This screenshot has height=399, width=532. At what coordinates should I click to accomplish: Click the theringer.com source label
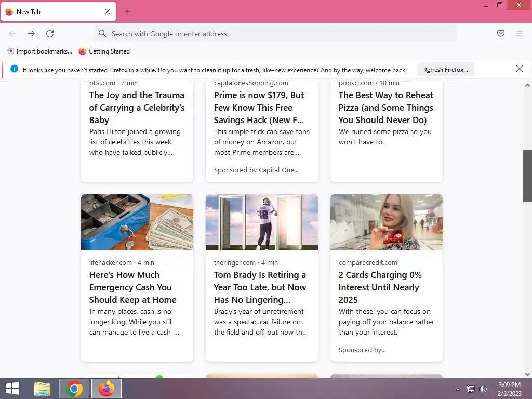click(234, 262)
